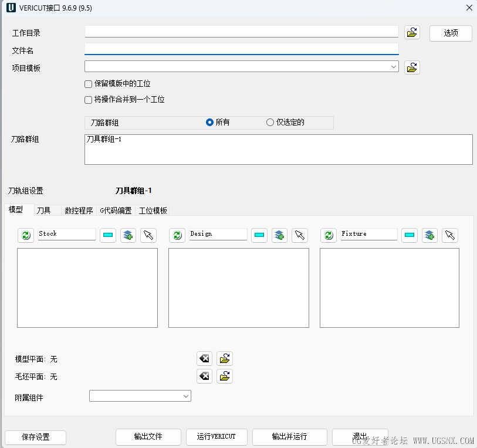The width and height of the screenshot is (477, 448).
Task: Clear the 模型平面 model plane value
Action: pos(204,359)
